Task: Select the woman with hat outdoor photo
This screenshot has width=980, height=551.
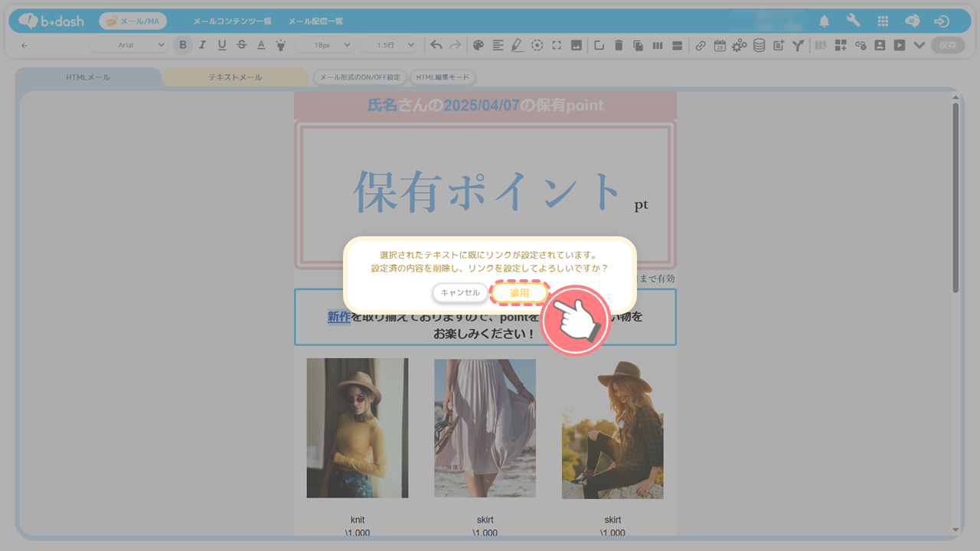Action: pos(612,429)
